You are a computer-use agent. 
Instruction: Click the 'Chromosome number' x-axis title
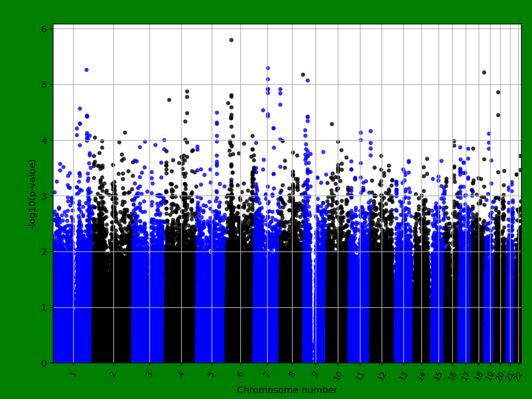coord(287,390)
